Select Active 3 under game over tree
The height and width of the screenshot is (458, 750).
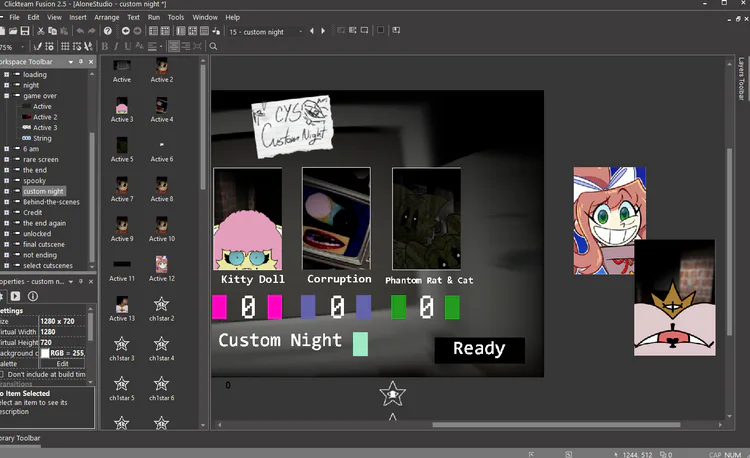click(x=45, y=128)
